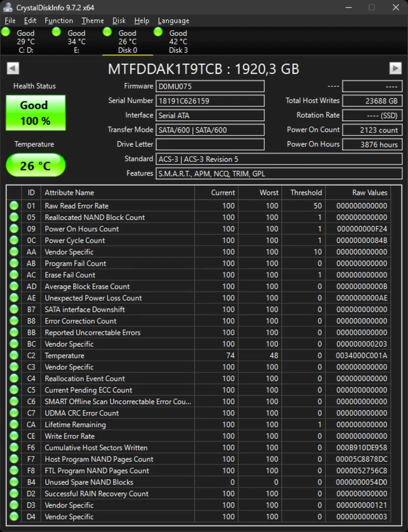The height and width of the screenshot is (532, 408).
Task: Click the Features field listing S.M.A.R.T.
Action: [279, 173]
